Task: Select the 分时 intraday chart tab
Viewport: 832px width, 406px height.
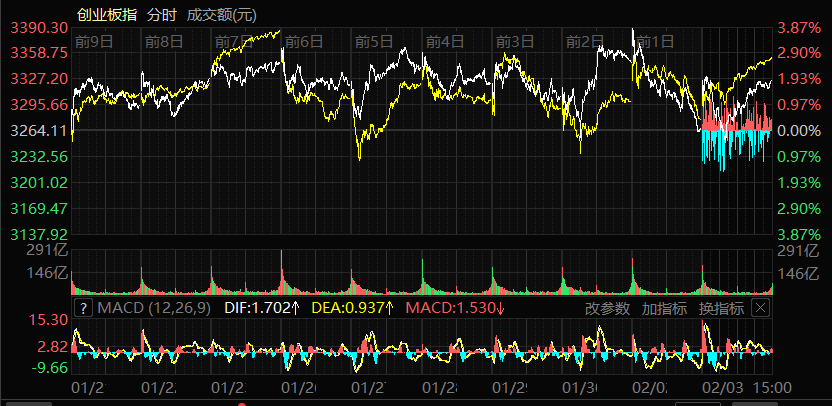Action: point(162,15)
